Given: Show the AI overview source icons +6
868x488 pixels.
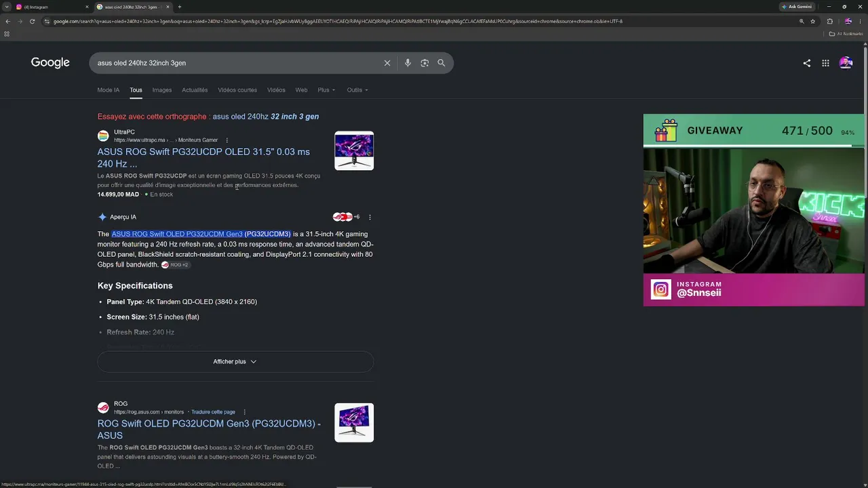Looking at the screenshot, I should tap(346, 217).
